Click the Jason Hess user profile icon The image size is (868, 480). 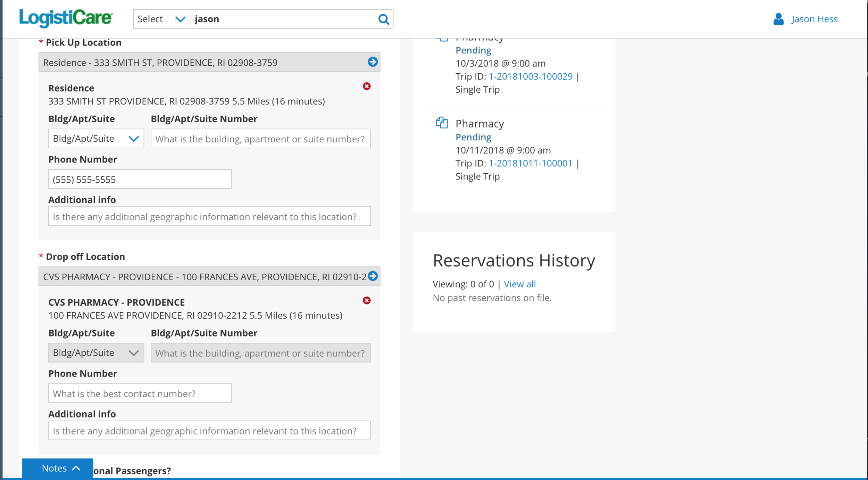pos(778,19)
